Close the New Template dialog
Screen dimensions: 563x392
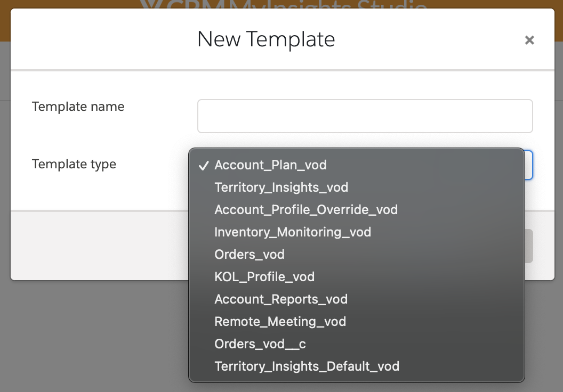pos(529,40)
